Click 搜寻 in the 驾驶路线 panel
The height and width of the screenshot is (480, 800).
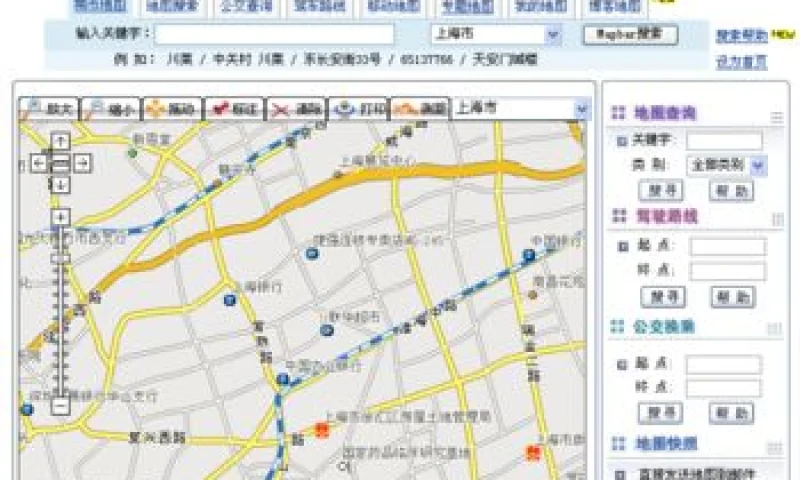coord(663,297)
